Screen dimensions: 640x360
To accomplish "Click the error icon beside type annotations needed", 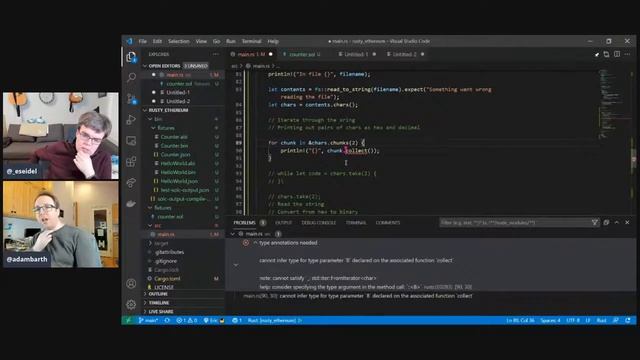I will pos(246,243).
